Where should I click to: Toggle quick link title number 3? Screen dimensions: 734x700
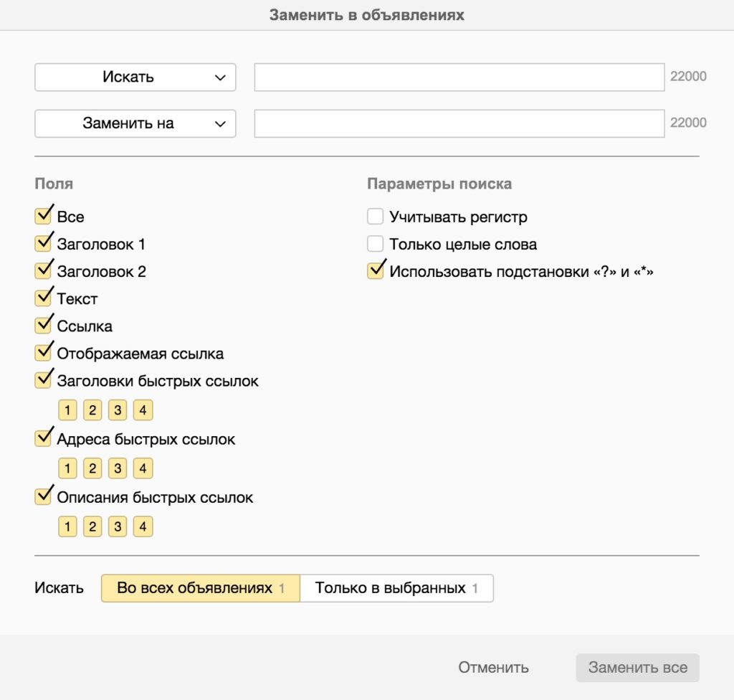tap(118, 411)
